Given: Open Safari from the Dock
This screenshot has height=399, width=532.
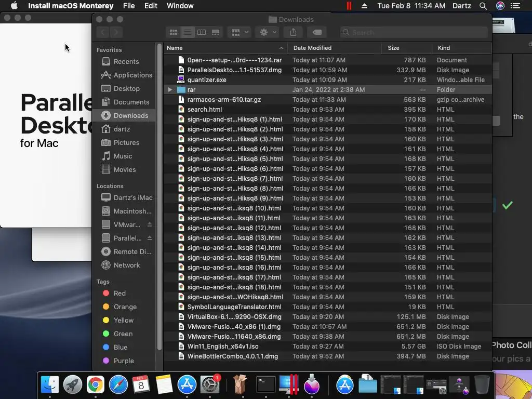Looking at the screenshot, I should [118, 385].
